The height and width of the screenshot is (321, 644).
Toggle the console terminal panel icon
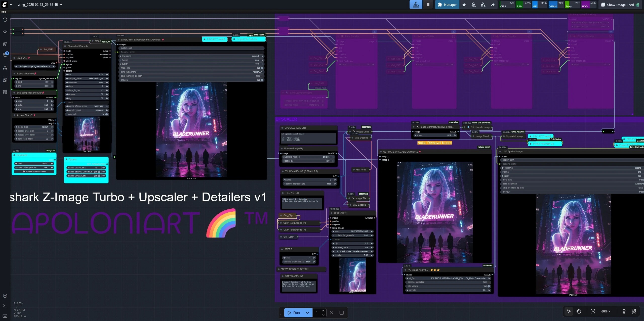(5, 306)
